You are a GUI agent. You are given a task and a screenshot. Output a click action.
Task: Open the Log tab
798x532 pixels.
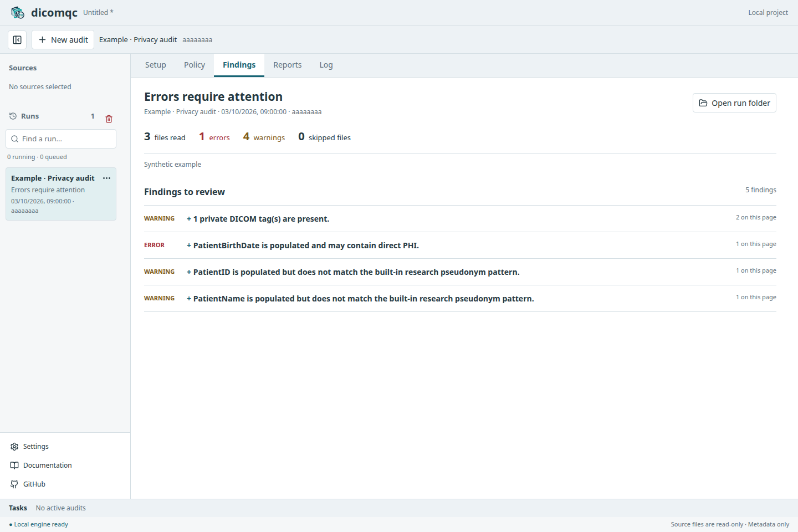point(326,65)
